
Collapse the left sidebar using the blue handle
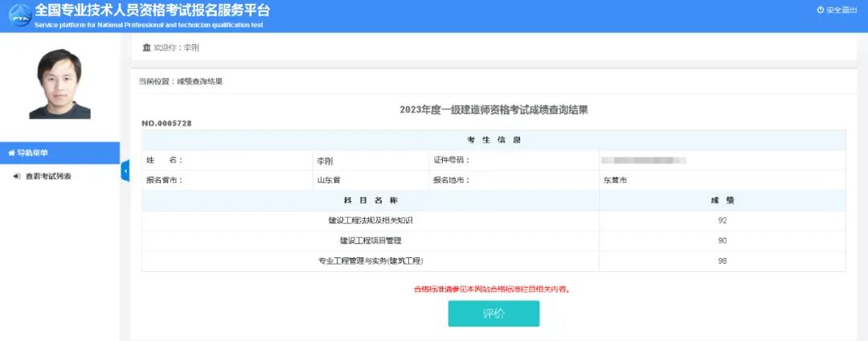click(125, 170)
